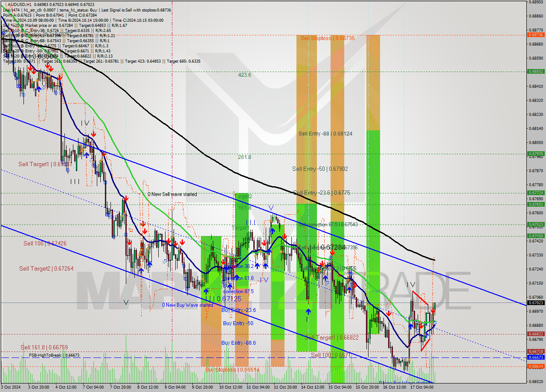The width and height of the screenshot is (546, 392).
Task: Click the black 0.66673 price tag
Action: [535, 357]
